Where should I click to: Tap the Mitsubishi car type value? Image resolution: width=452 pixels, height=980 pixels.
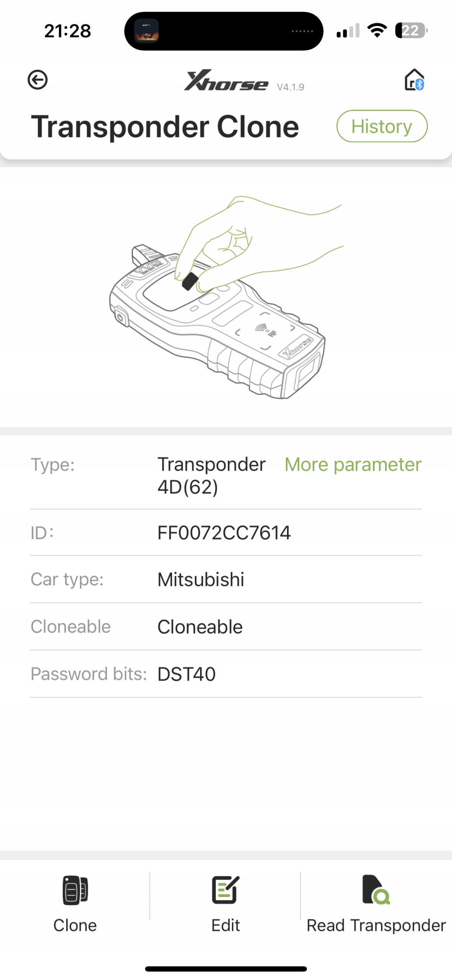click(201, 579)
